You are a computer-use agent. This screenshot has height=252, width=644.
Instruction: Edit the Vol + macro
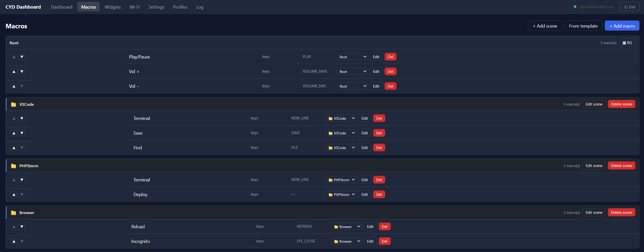click(376, 72)
